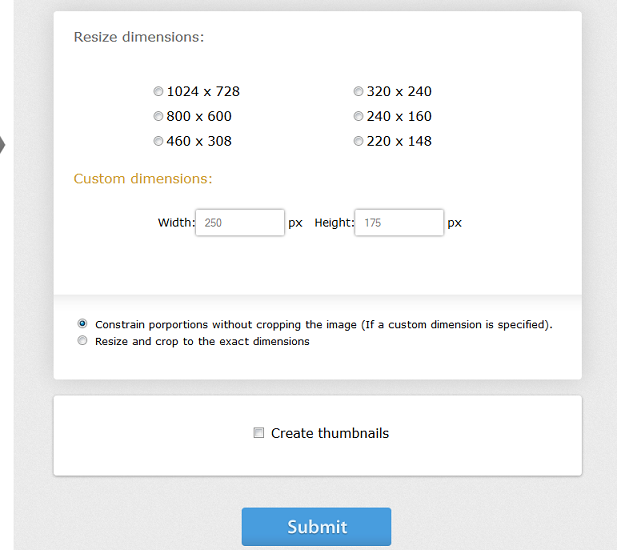Select the 320 x 240 resize option
The width and height of the screenshot is (617, 550).
coord(358,91)
